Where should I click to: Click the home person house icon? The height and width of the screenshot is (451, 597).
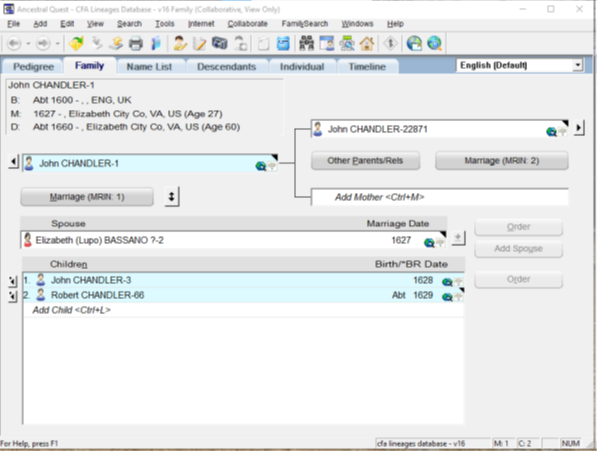tap(367, 43)
